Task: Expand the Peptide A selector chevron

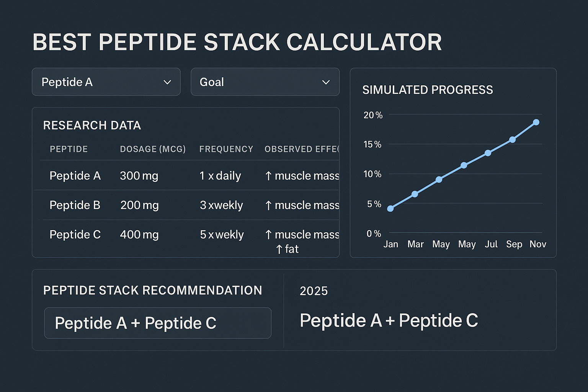Action: [167, 82]
